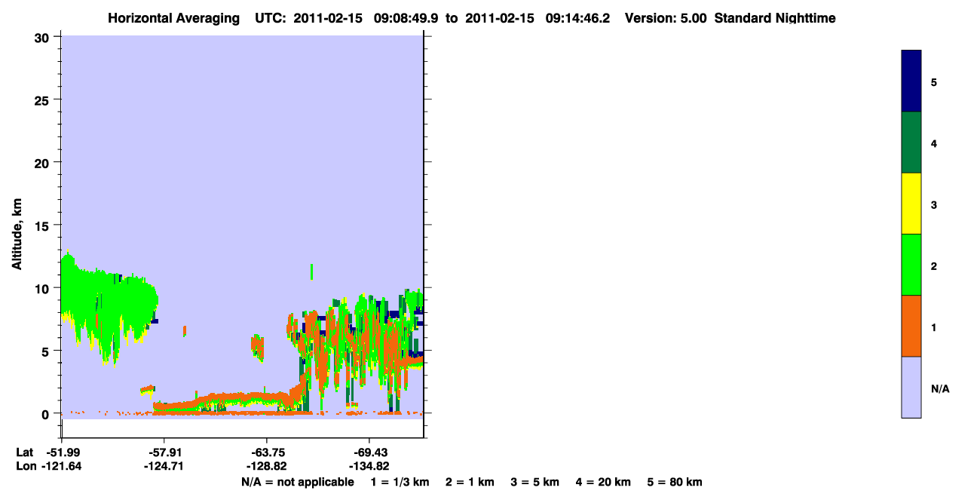
Task: Click latitude value -69.43
Action: [369, 452]
